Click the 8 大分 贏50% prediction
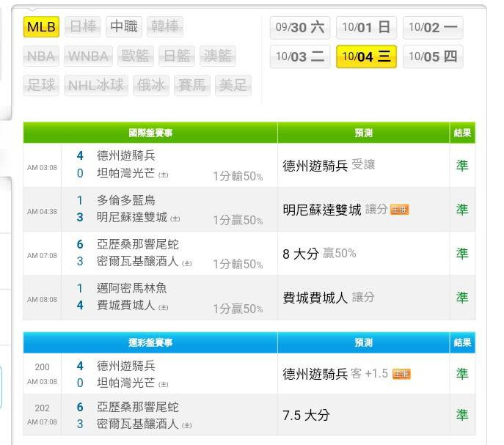The height and width of the screenshot is (445, 504). click(320, 254)
